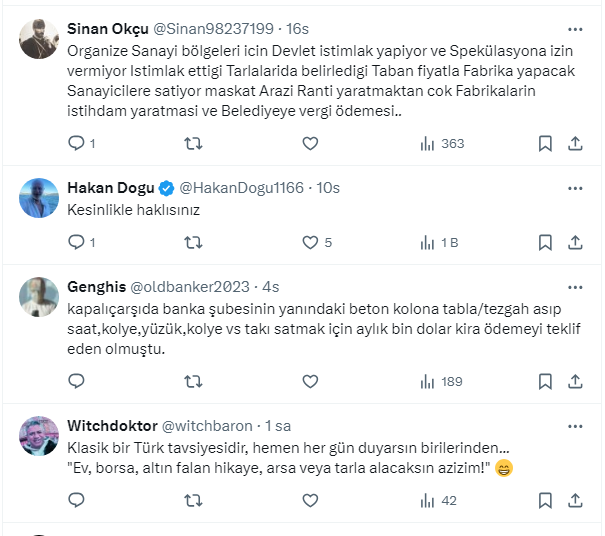Screen dimensions: 605x536
Task: View the 363 views count on Sinan's tweet
Action: [442, 143]
